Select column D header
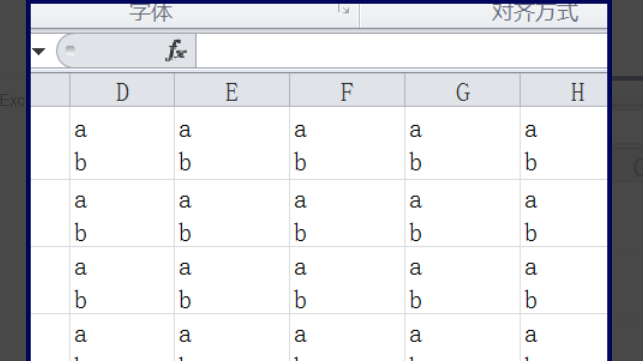 122,91
